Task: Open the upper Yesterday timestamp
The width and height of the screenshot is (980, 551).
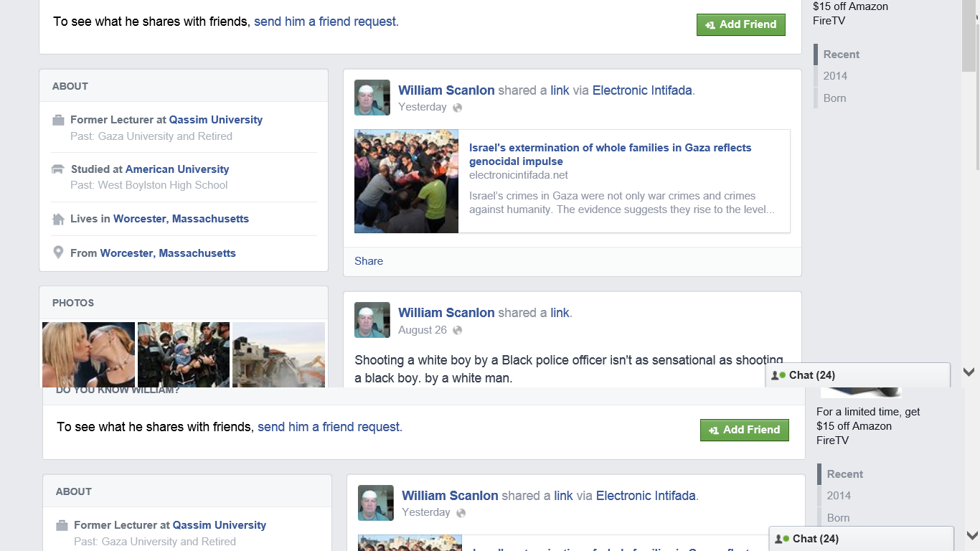Action: [x=423, y=107]
